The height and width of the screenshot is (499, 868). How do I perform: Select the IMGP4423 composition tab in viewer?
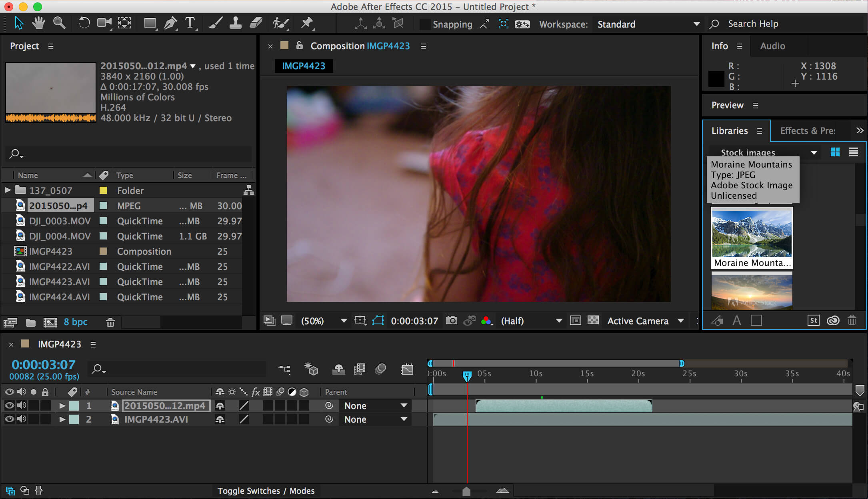coord(304,66)
